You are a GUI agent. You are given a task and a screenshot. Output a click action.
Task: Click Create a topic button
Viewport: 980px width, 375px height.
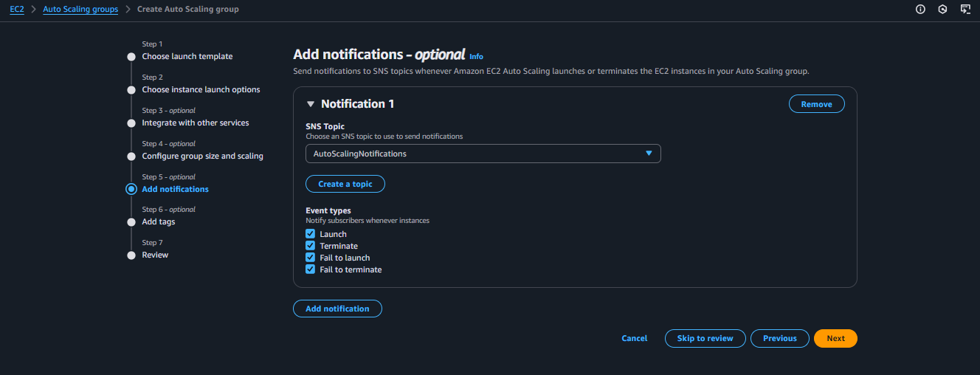[345, 184]
